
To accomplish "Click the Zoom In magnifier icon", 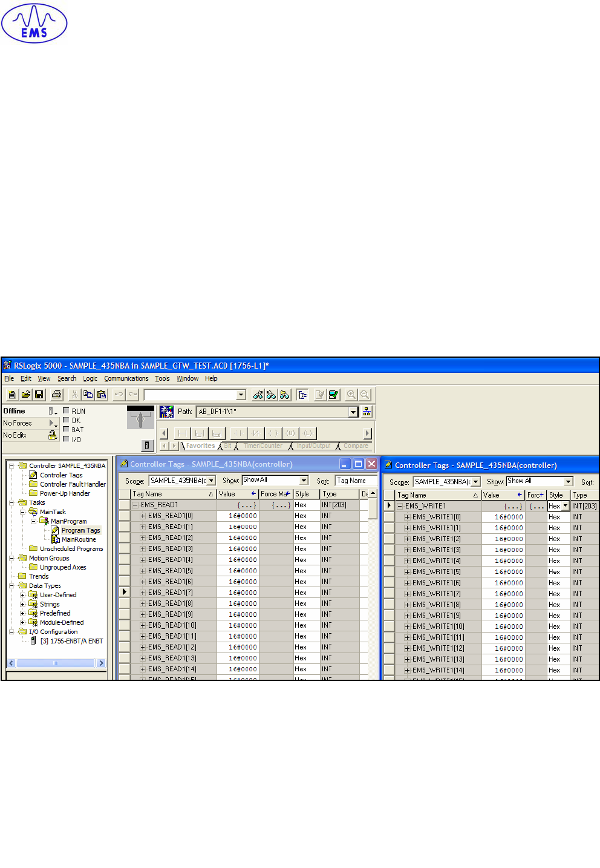I will point(351,395).
